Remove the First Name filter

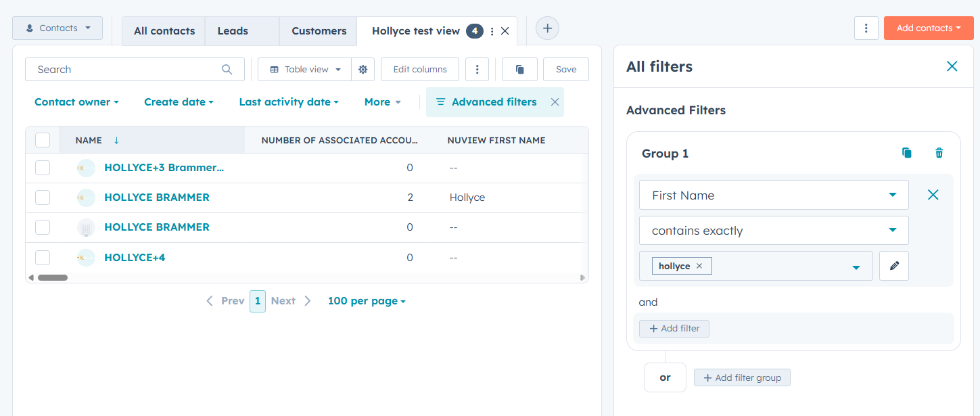[933, 195]
